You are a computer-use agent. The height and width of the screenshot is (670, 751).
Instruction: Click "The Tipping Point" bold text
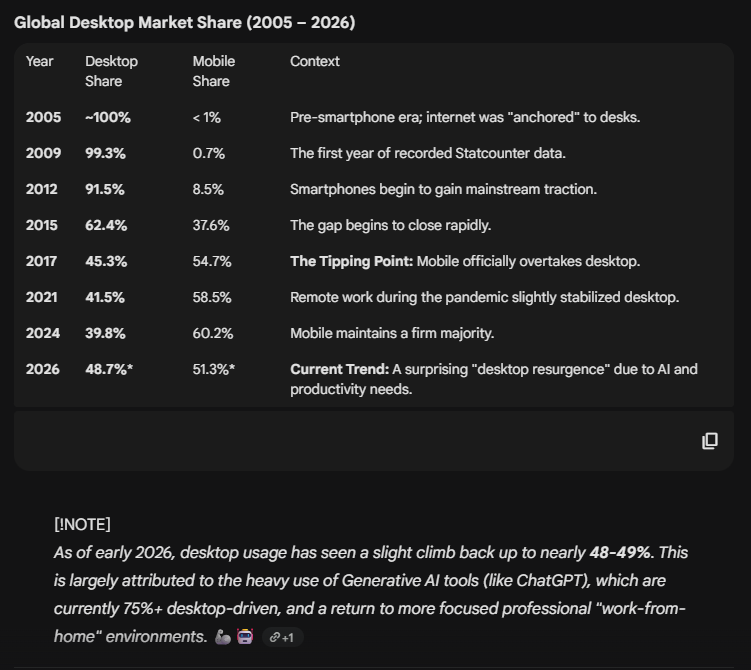(x=351, y=261)
